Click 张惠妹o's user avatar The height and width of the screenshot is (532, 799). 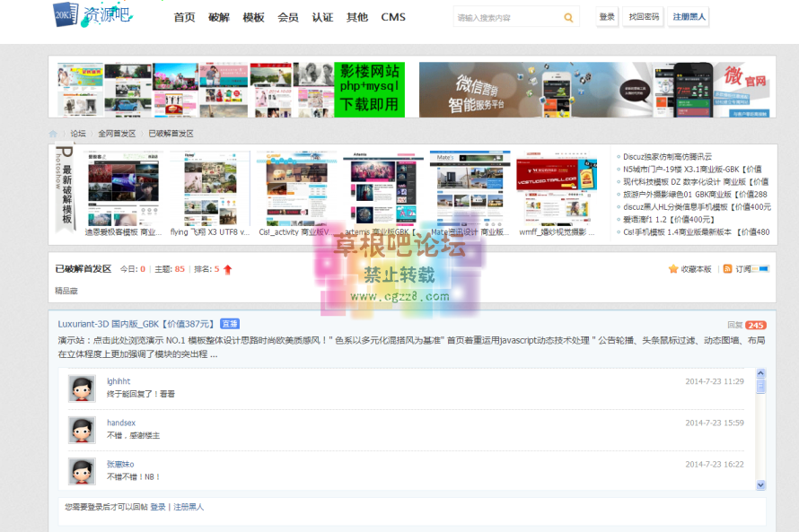(82, 470)
